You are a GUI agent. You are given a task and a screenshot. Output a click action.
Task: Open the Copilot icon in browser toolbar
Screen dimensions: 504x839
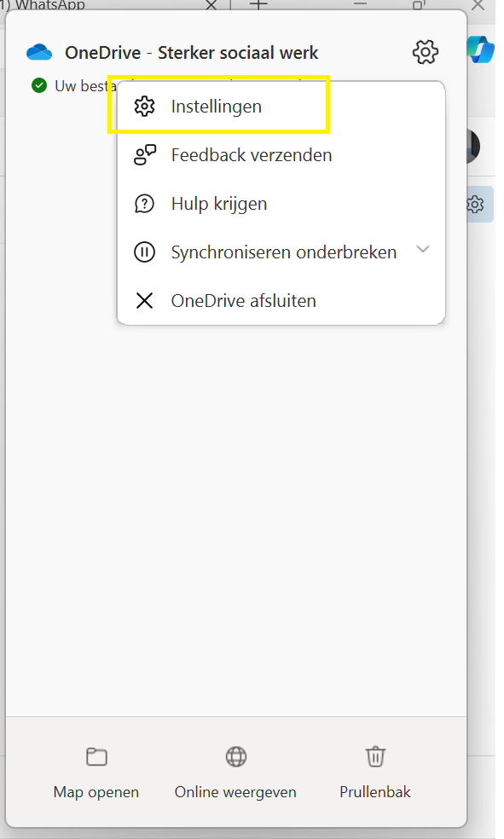(481, 49)
